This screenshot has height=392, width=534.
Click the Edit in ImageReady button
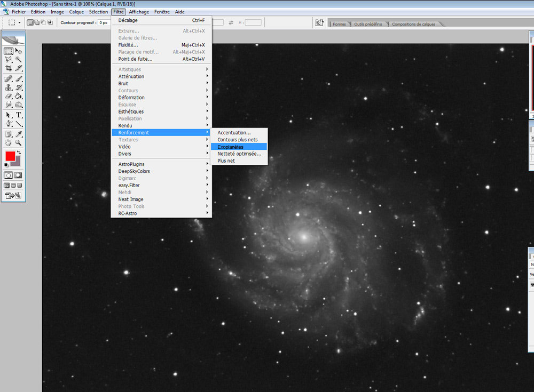pyautogui.click(x=13, y=196)
